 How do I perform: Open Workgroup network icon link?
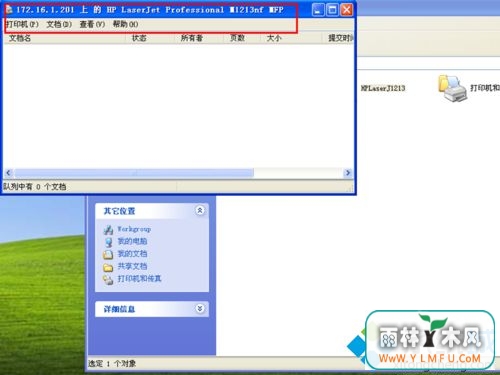point(127,229)
